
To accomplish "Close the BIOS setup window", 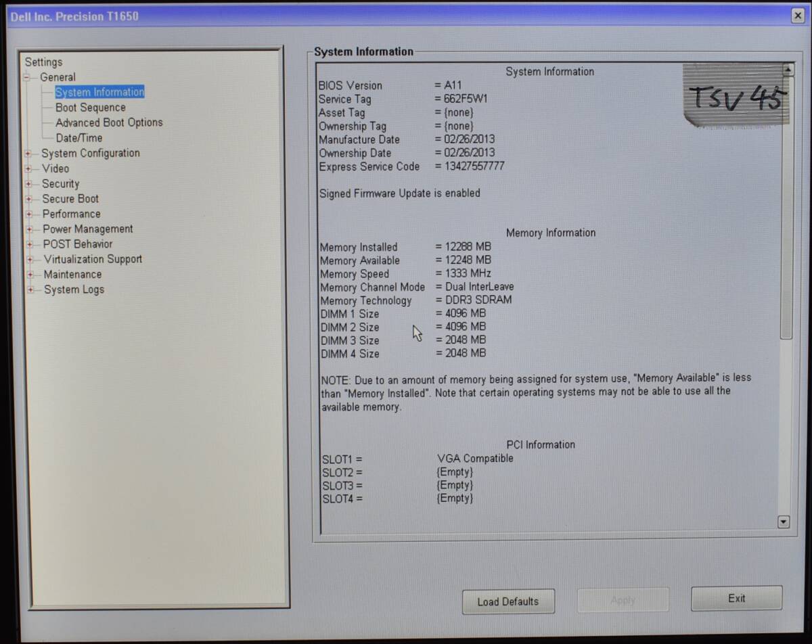I will click(x=797, y=16).
